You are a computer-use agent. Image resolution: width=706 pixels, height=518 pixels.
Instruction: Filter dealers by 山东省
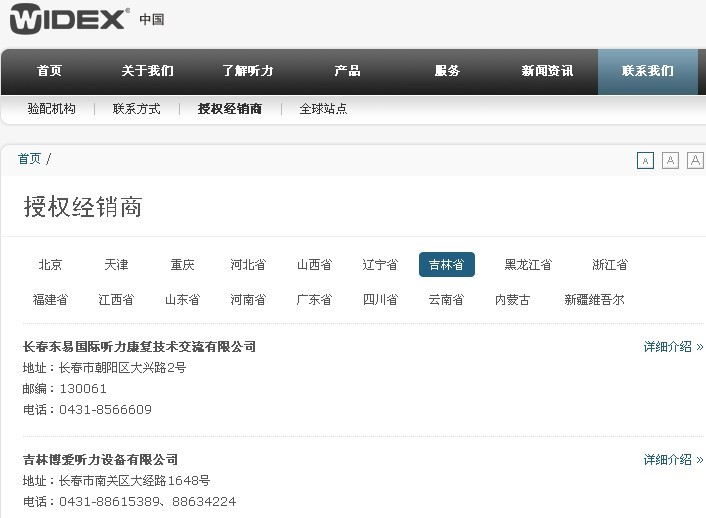point(182,300)
